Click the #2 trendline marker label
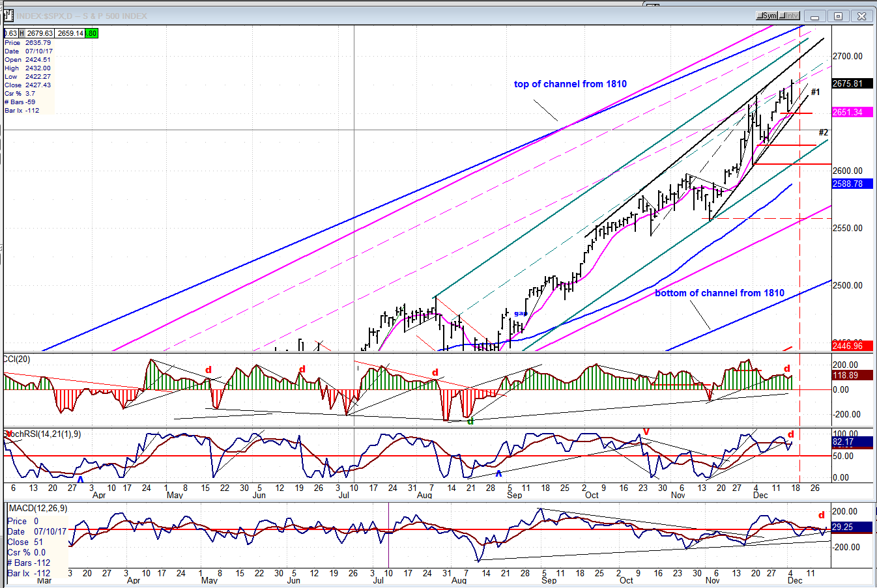Image resolution: width=877 pixels, height=588 pixels. coord(823,133)
